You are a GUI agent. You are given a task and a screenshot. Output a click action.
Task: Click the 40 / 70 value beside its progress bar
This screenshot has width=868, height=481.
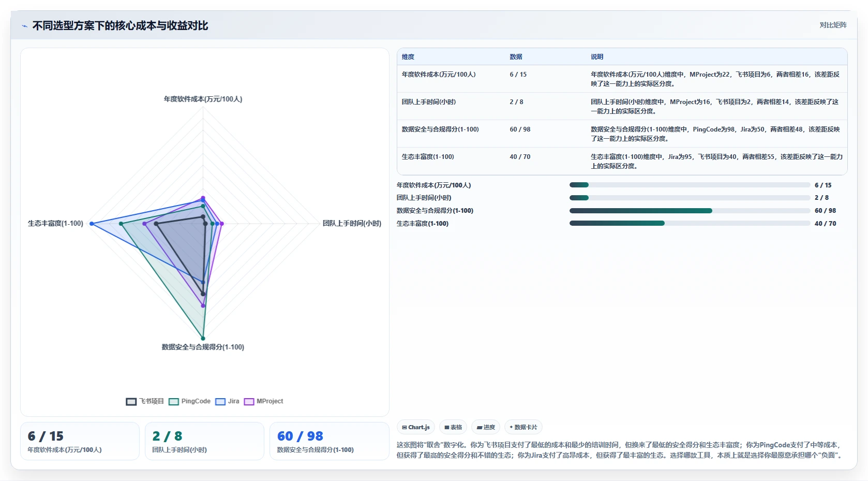click(825, 224)
